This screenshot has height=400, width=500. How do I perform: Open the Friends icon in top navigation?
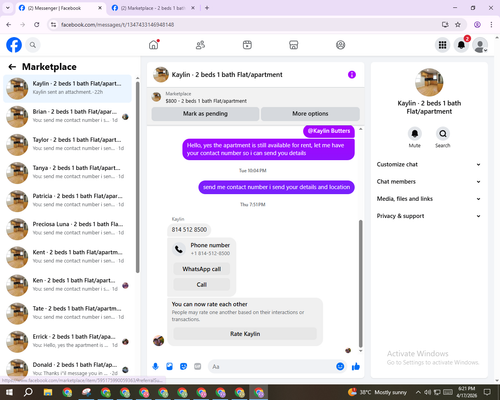point(200,45)
